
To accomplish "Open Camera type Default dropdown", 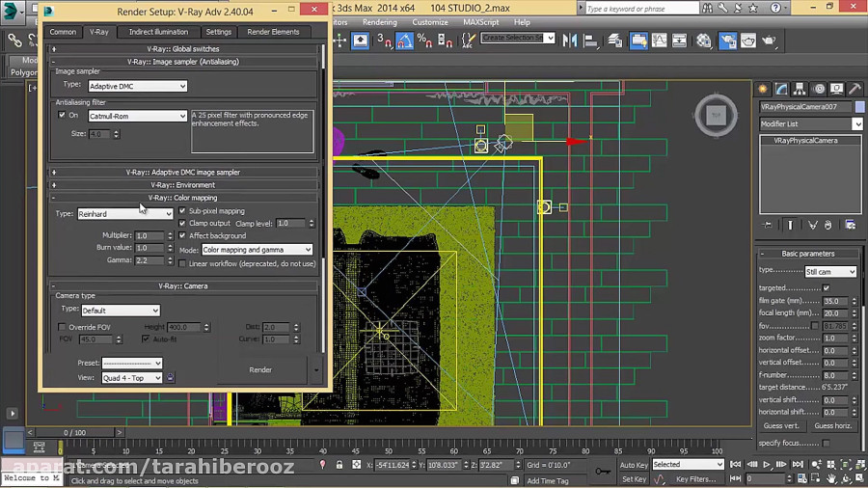I will pos(121,311).
